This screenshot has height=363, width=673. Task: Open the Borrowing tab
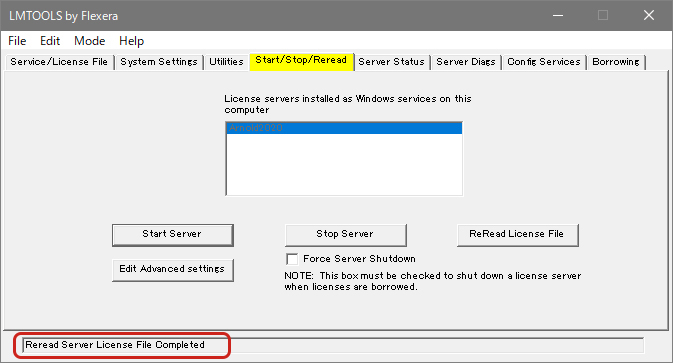tap(616, 62)
